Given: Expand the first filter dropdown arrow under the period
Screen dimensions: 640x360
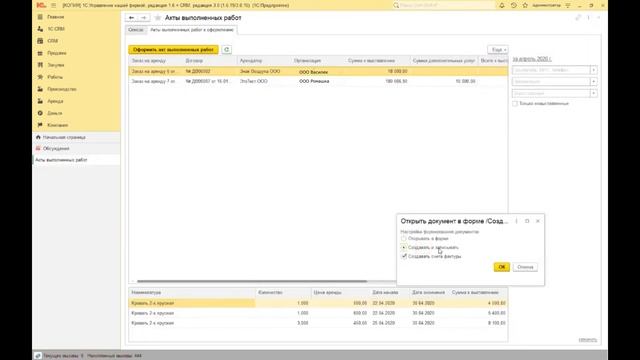Looking at the screenshot, I should pyautogui.click(x=593, y=70).
